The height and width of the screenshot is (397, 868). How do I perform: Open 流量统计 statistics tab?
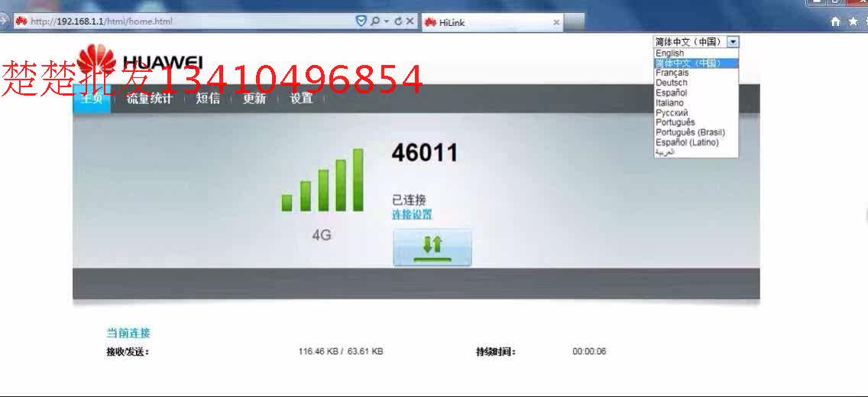click(x=150, y=99)
